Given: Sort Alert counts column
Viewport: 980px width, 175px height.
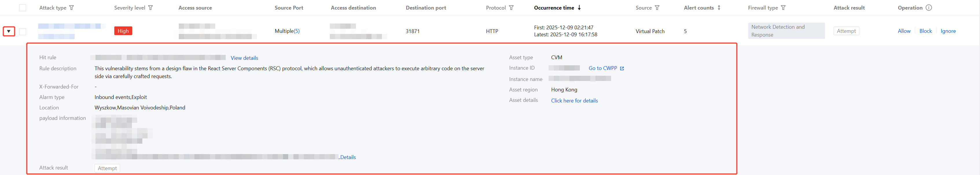Looking at the screenshot, I should [x=719, y=8].
